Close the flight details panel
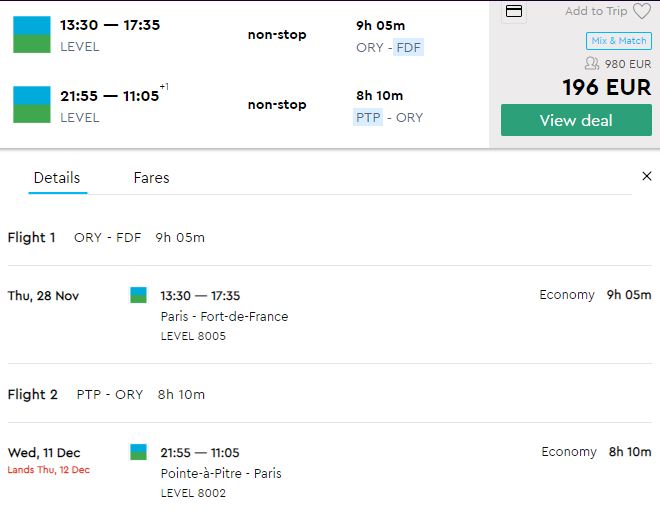Viewport: 660px width, 519px height. (x=647, y=176)
